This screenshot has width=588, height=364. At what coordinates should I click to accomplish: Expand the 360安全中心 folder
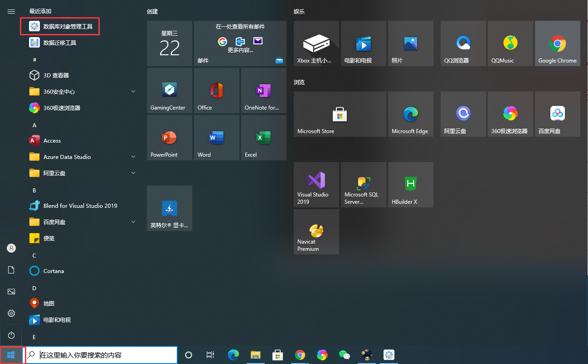point(133,91)
